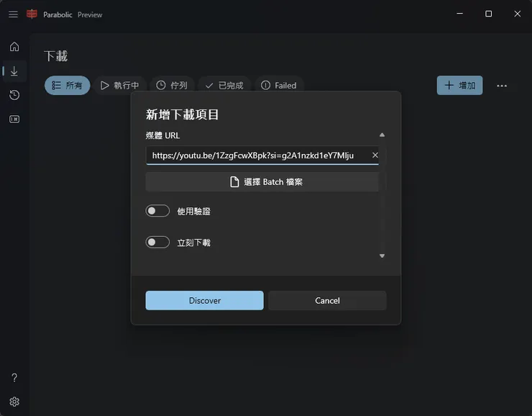The width and height of the screenshot is (532, 416).
Task: Open the Help question mark icon
Action: pos(14,378)
